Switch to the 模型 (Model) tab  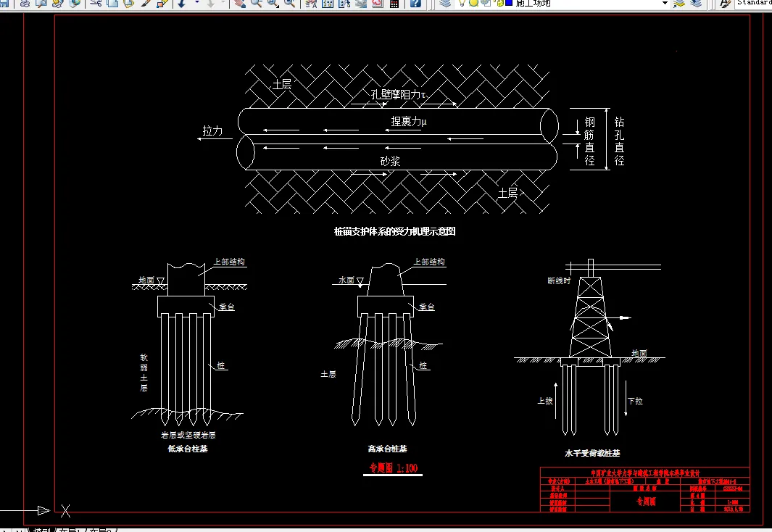tap(41, 530)
